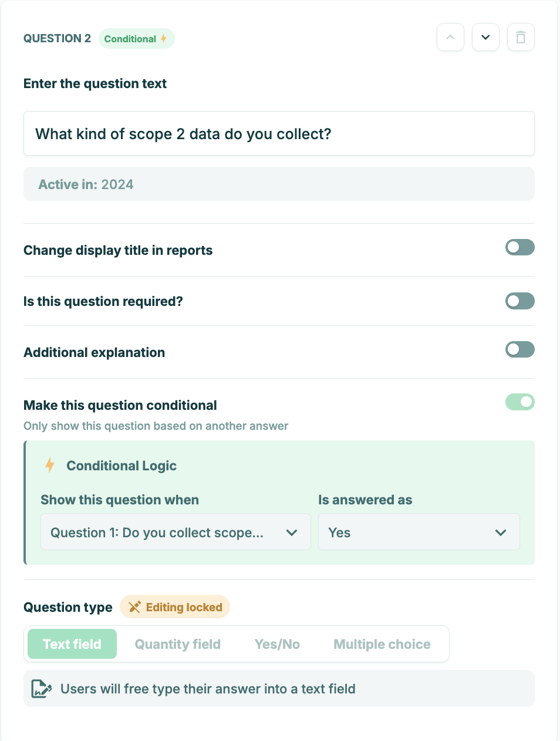
Task: Click the lightning bolt in Conditional badge
Action: [x=164, y=39]
